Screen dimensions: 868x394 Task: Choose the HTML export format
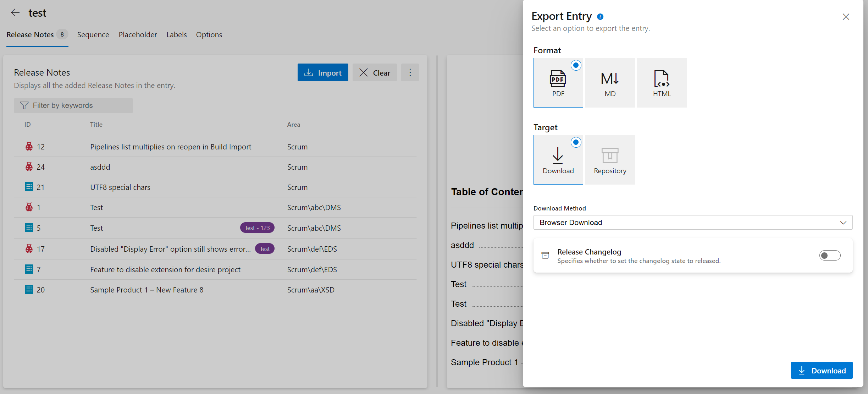661,82
